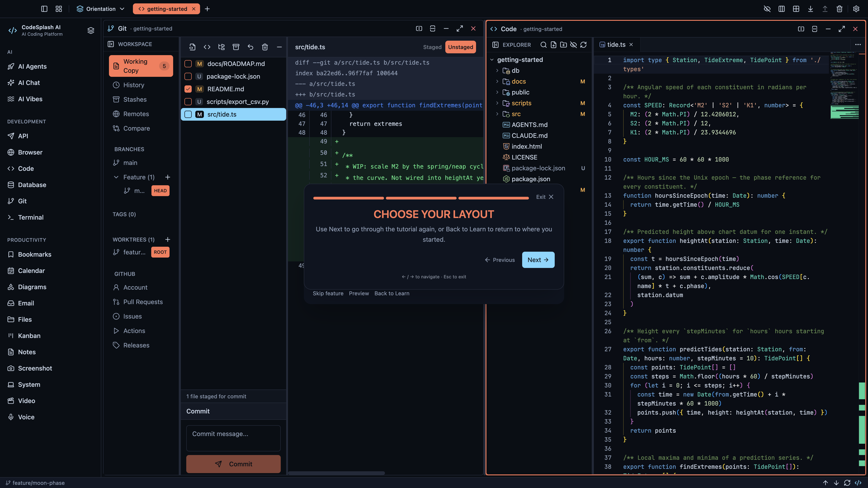Expand the db folder in Explorer
Image resolution: width=868 pixels, height=488 pixels.
point(497,70)
